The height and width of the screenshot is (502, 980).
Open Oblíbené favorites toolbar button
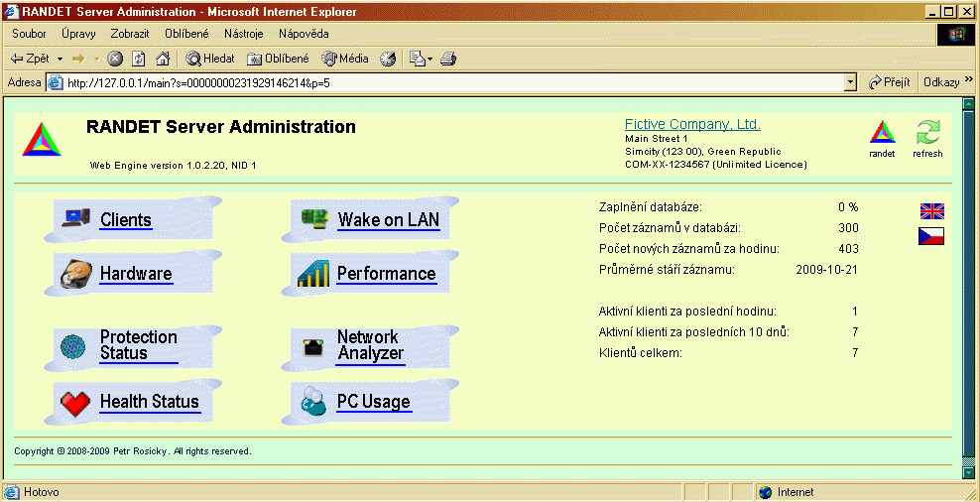[x=278, y=59]
